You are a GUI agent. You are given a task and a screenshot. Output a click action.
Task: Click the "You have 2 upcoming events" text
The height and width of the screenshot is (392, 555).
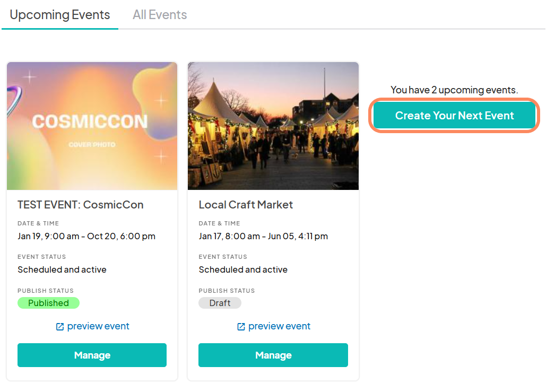coord(454,90)
